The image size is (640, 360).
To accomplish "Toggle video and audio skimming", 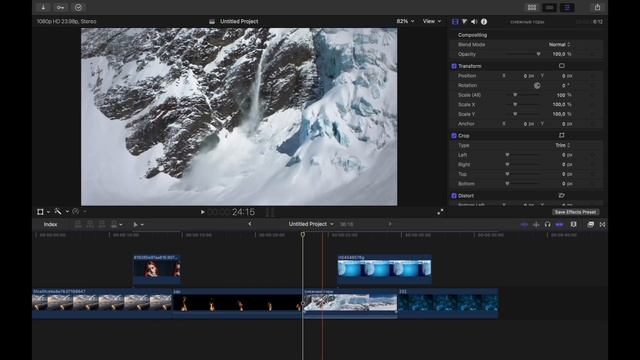I will point(524,224).
